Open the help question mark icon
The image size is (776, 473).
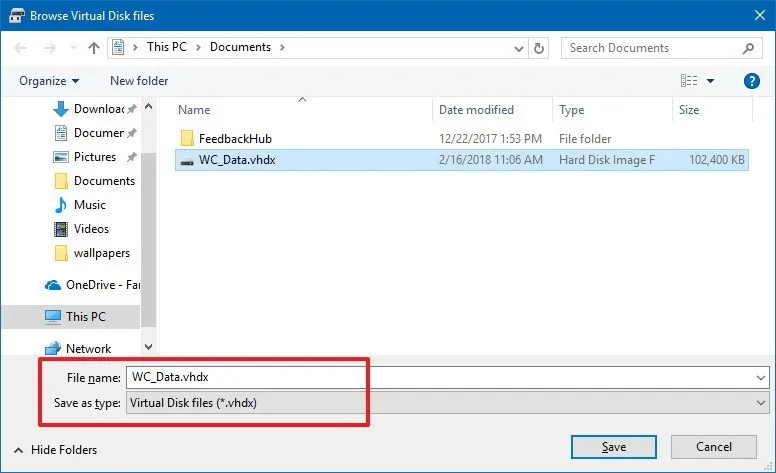751,81
